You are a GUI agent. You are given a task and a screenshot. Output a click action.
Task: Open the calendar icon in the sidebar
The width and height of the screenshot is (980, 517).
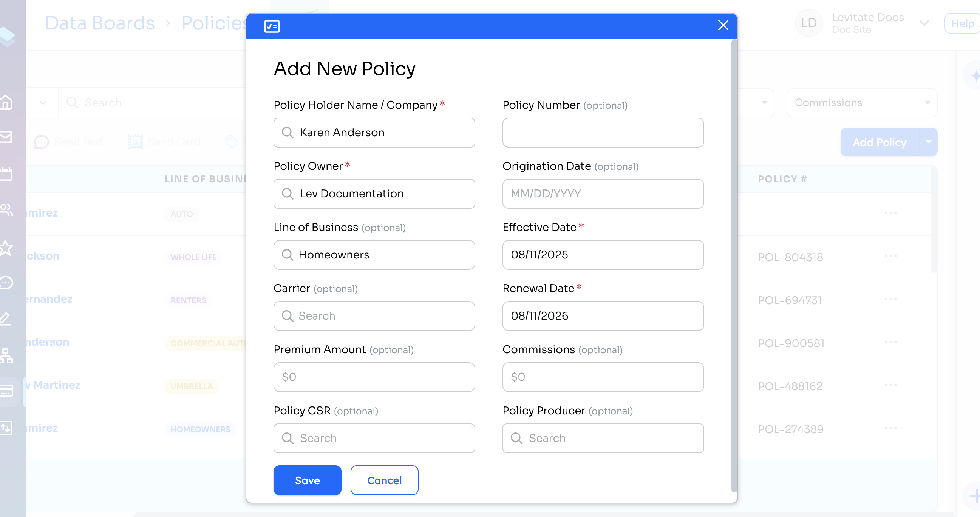coord(6,174)
